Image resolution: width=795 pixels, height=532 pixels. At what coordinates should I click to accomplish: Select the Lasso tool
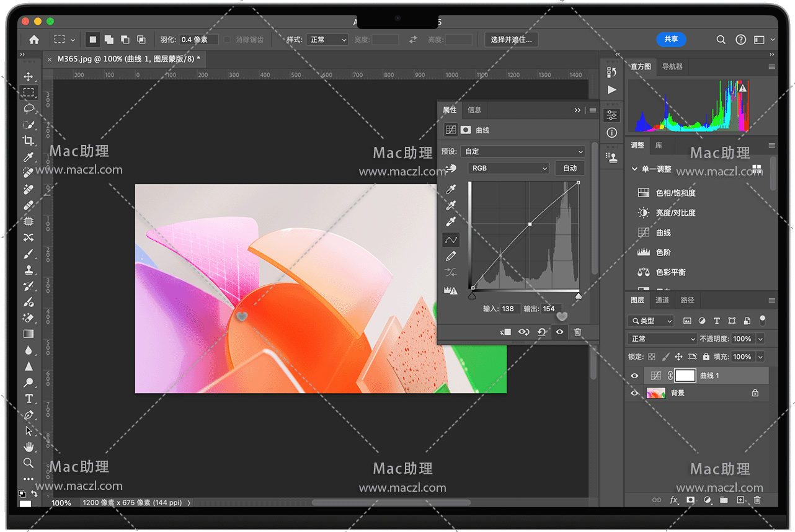(29, 109)
